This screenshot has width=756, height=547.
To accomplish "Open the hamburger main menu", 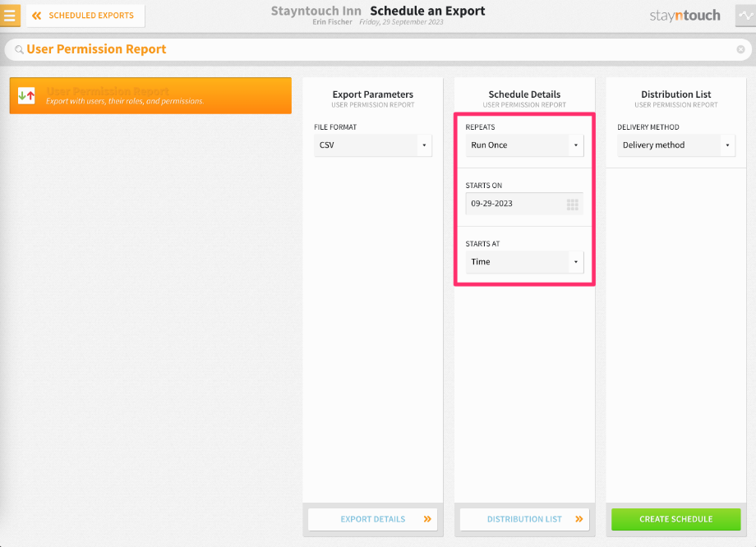I will point(10,16).
